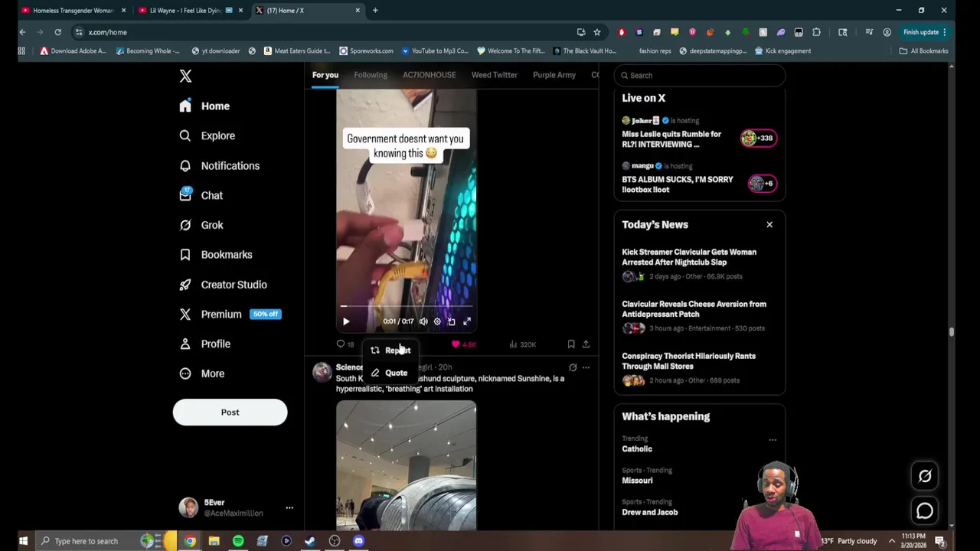Open Chat with 17 unread badge
980x551 pixels.
[201, 195]
